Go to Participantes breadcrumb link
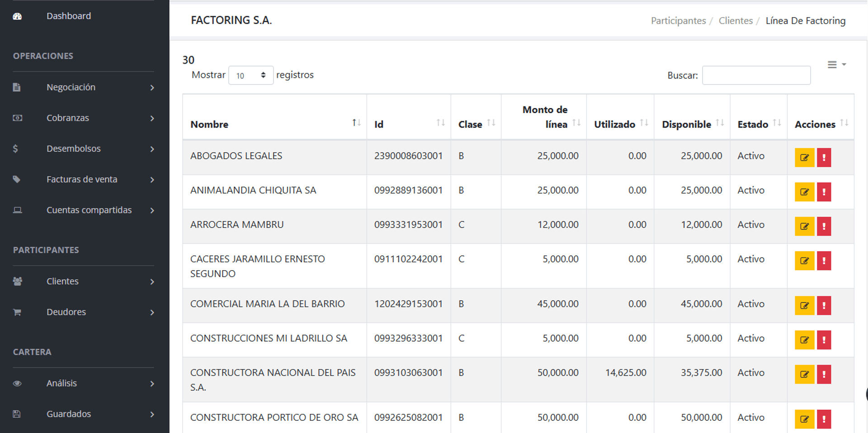 tap(678, 21)
